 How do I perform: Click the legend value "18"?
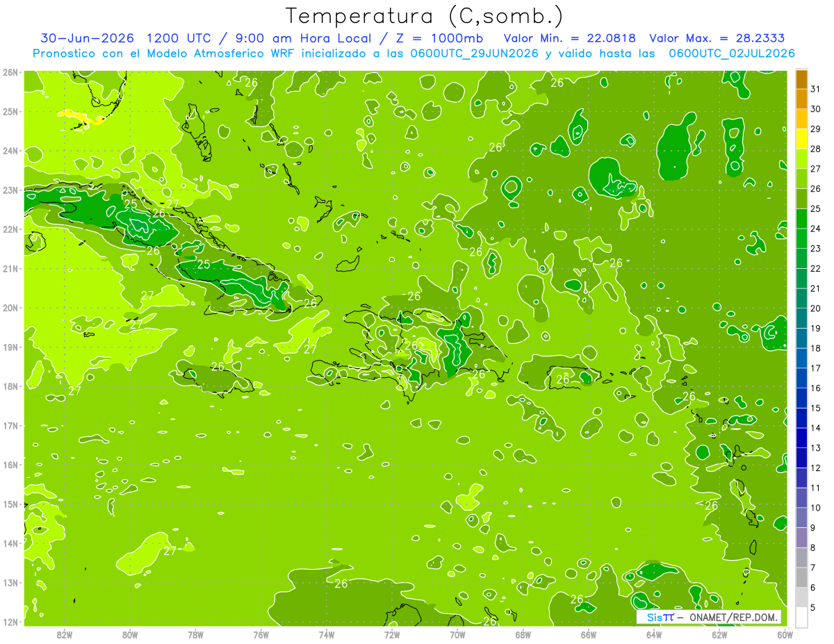pos(815,348)
